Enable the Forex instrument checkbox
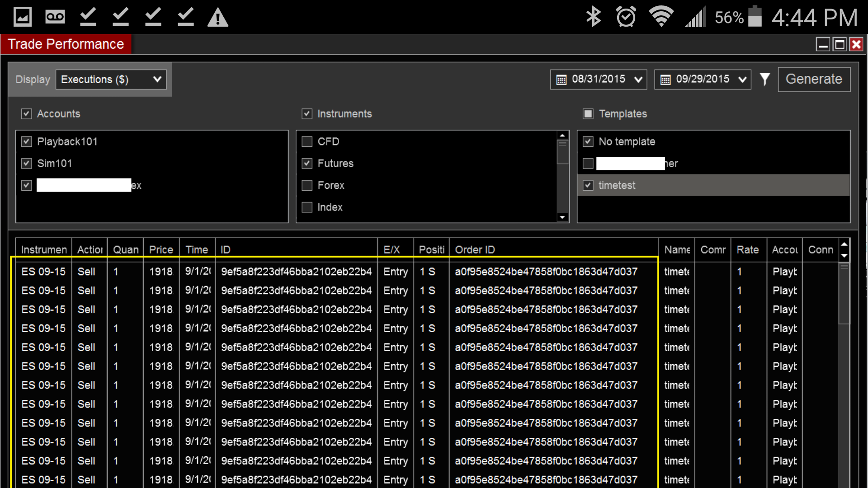The image size is (868, 488). click(307, 186)
